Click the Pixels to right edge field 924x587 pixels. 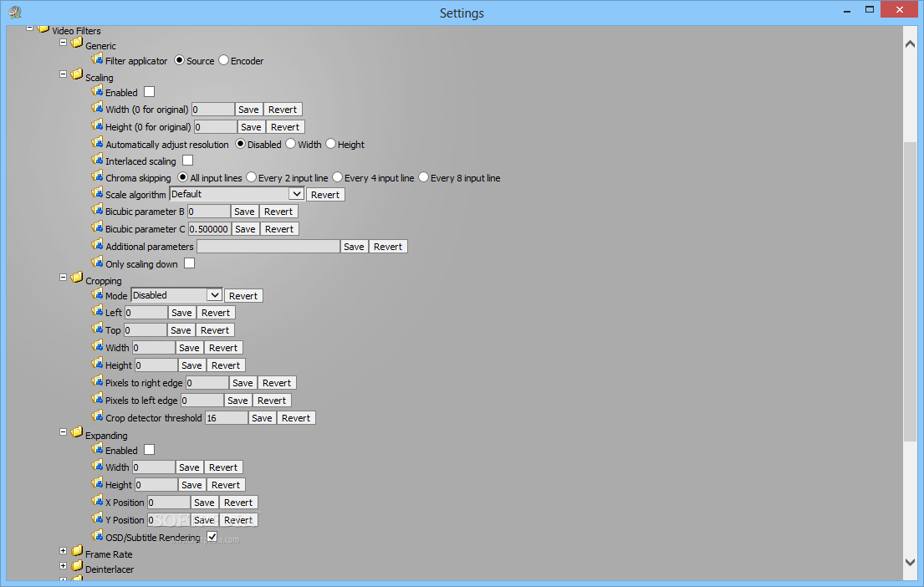click(207, 383)
